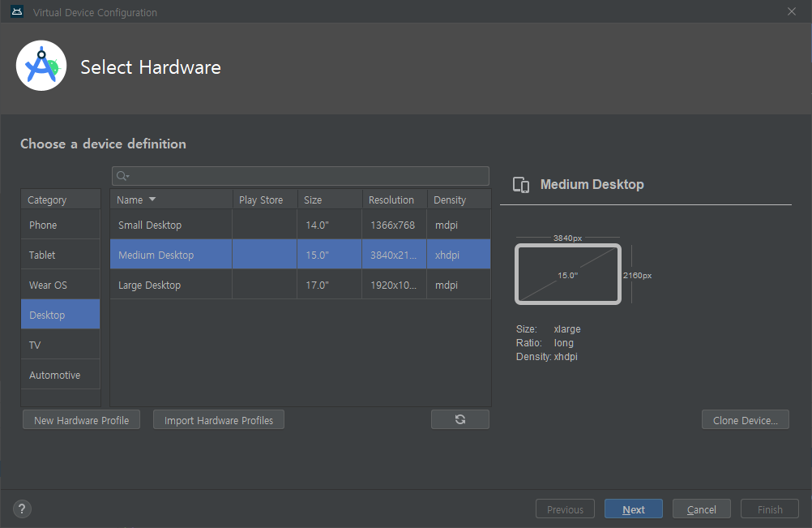Click the refresh device list icon button
The height and width of the screenshot is (528, 812).
(459, 419)
